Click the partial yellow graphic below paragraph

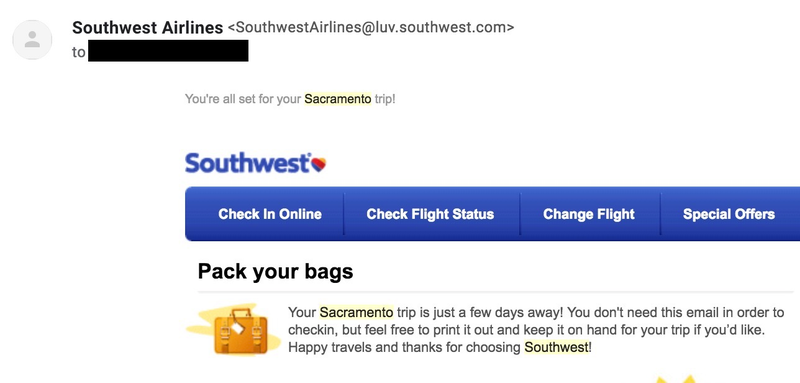coord(676,379)
